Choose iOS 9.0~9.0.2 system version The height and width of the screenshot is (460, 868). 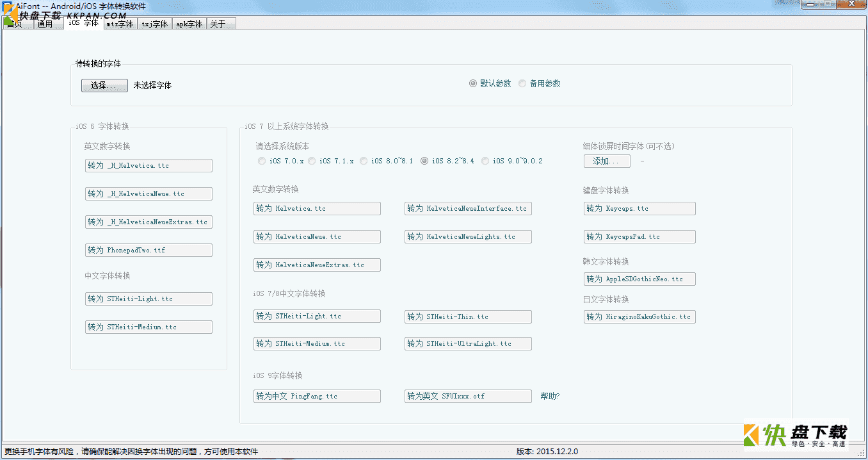coord(512,161)
